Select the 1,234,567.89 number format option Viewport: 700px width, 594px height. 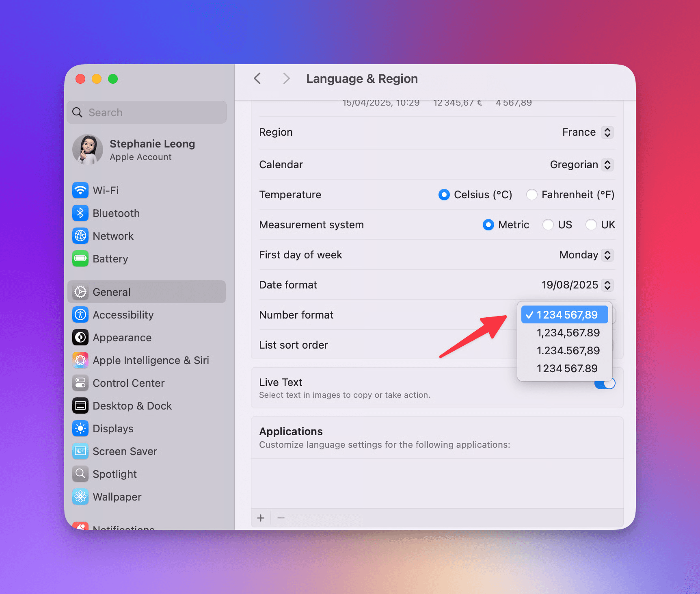pyautogui.click(x=568, y=332)
